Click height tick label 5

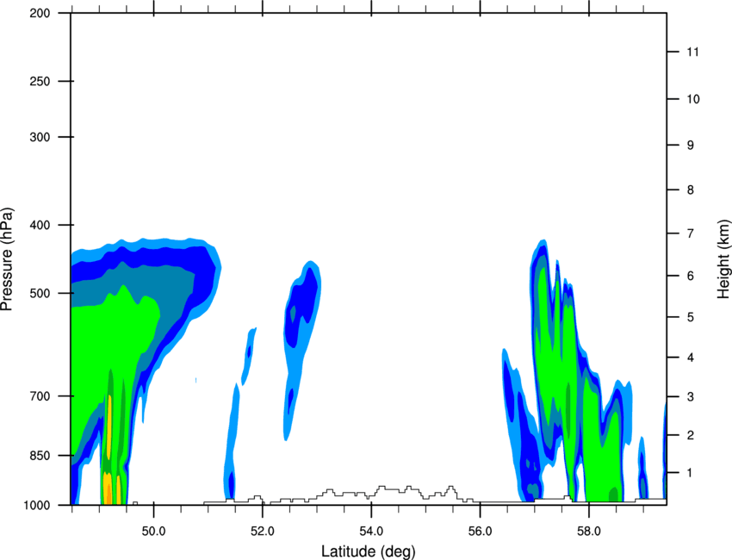pos(691,317)
